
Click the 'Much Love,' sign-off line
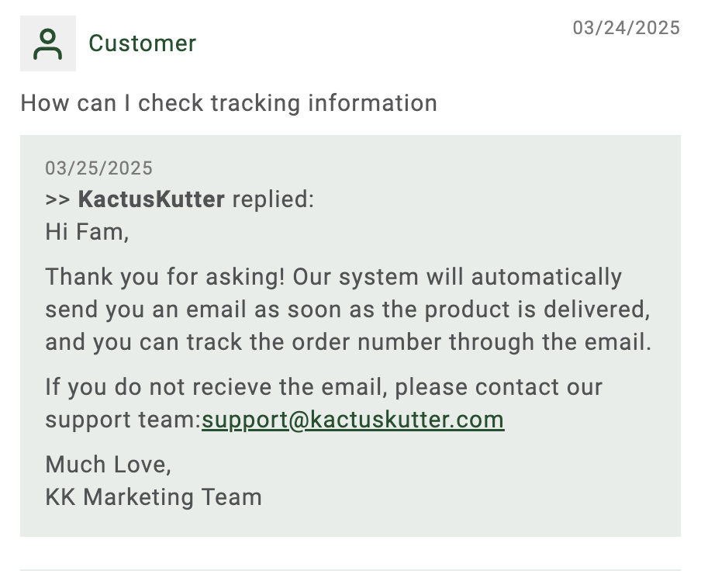point(109,464)
